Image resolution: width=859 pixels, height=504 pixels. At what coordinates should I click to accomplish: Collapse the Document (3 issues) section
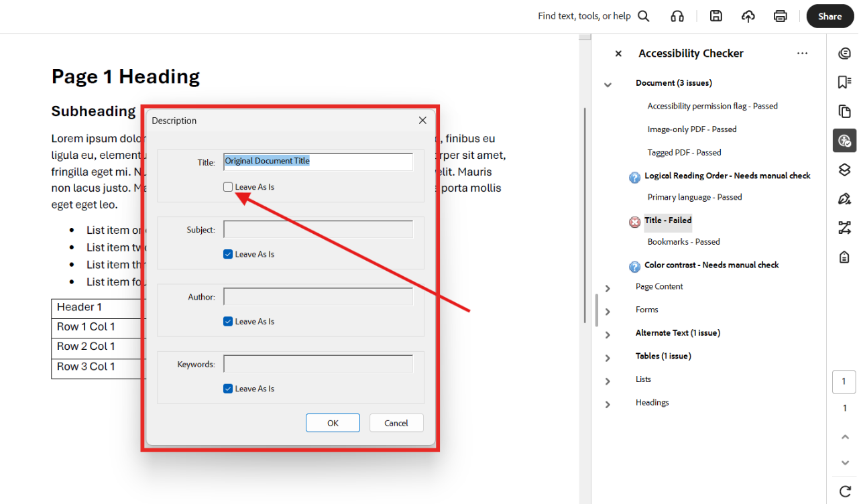click(608, 84)
